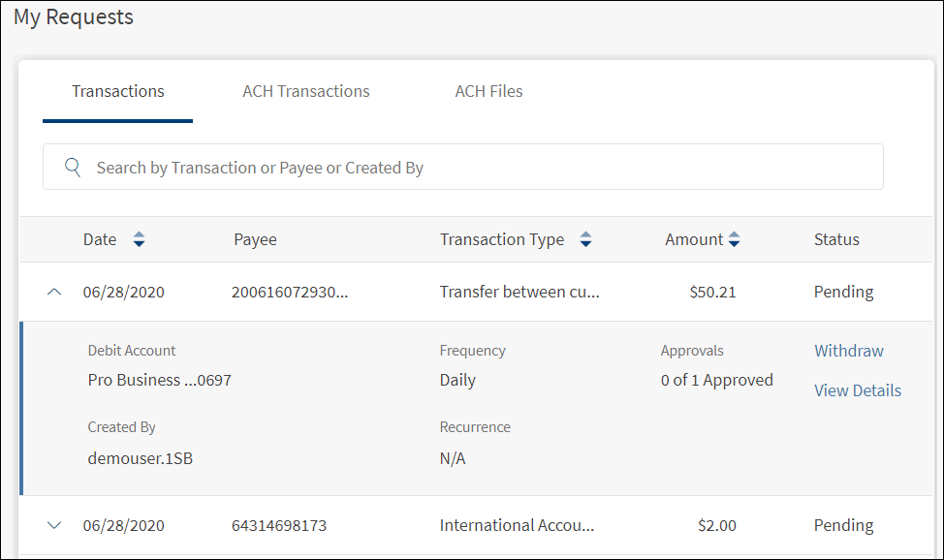Expand the $2.00 transaction row
Viewport: 944px width, 560px height.
click(54, 525)
